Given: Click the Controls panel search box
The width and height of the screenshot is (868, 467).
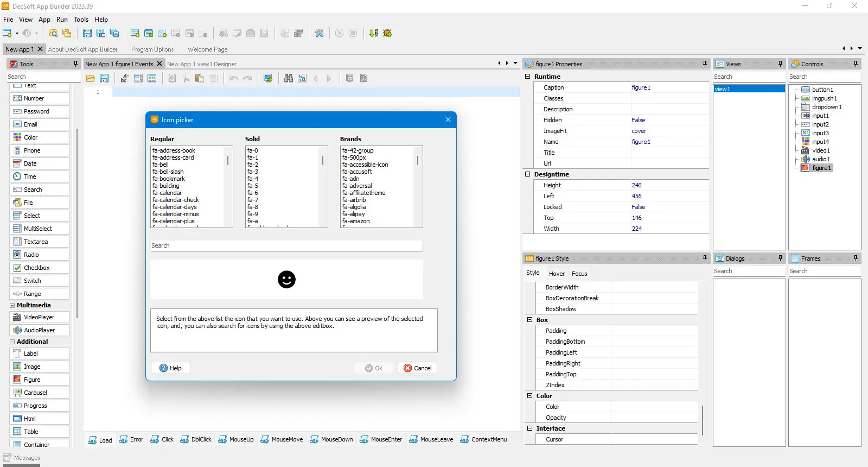Looking at the screenshot, I should [x=824, y=77].
